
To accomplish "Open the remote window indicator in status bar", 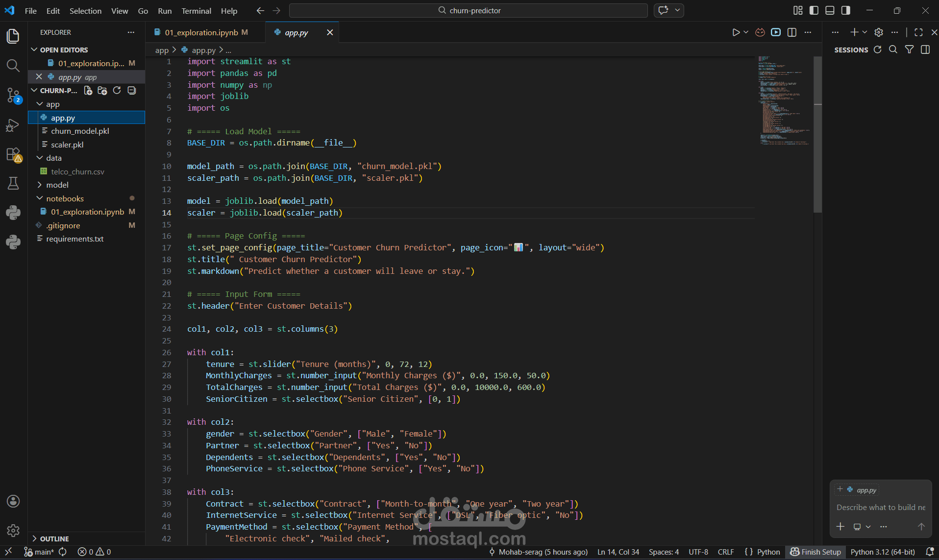I will (x=8, y=552).
